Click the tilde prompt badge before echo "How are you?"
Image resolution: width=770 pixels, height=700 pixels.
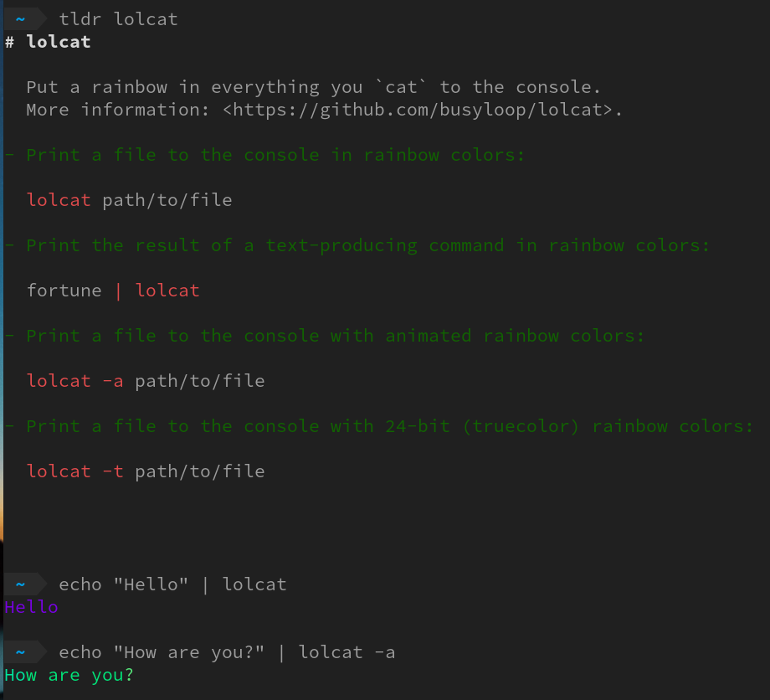pyautogui.click(x=21, y=652)
